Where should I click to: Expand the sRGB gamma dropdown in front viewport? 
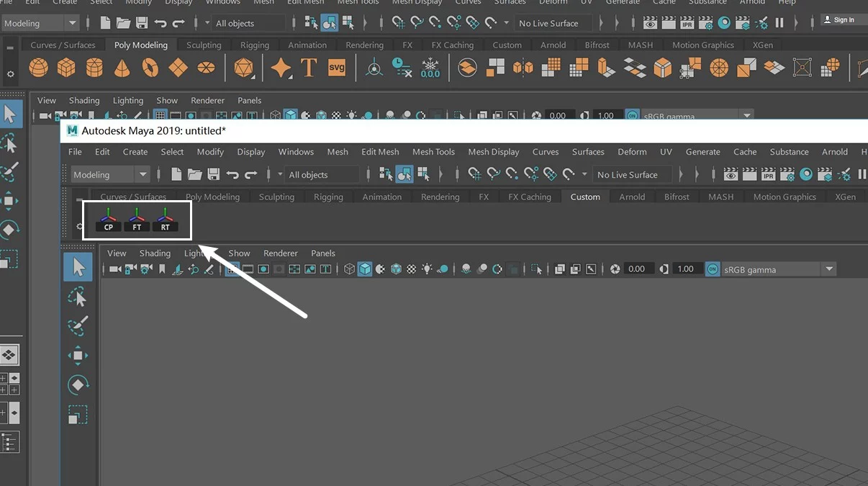pos(829,269)
